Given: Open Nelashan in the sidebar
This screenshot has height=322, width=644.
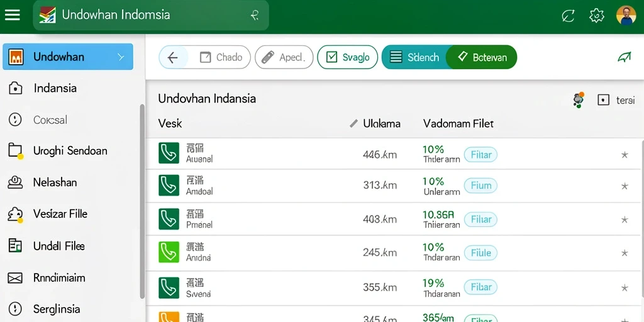Looking at the screenshot, I should [x=55, y=182].
